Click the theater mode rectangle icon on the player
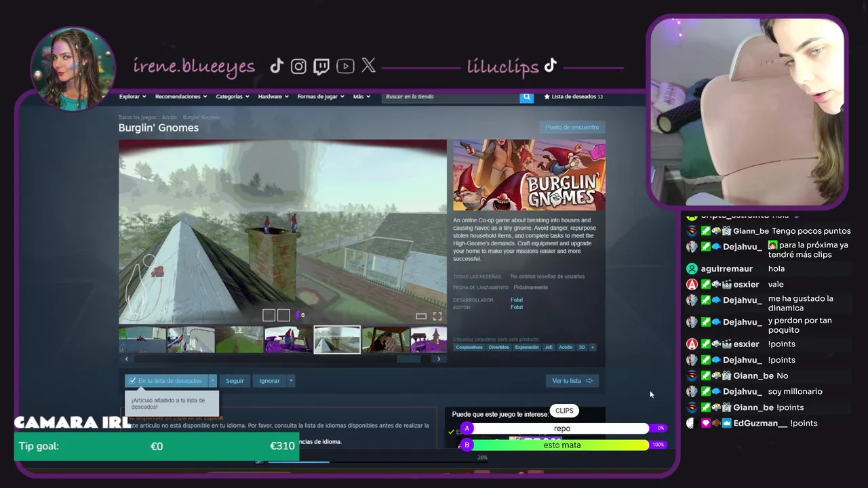The image size is (868, 488). coord(421,316)
